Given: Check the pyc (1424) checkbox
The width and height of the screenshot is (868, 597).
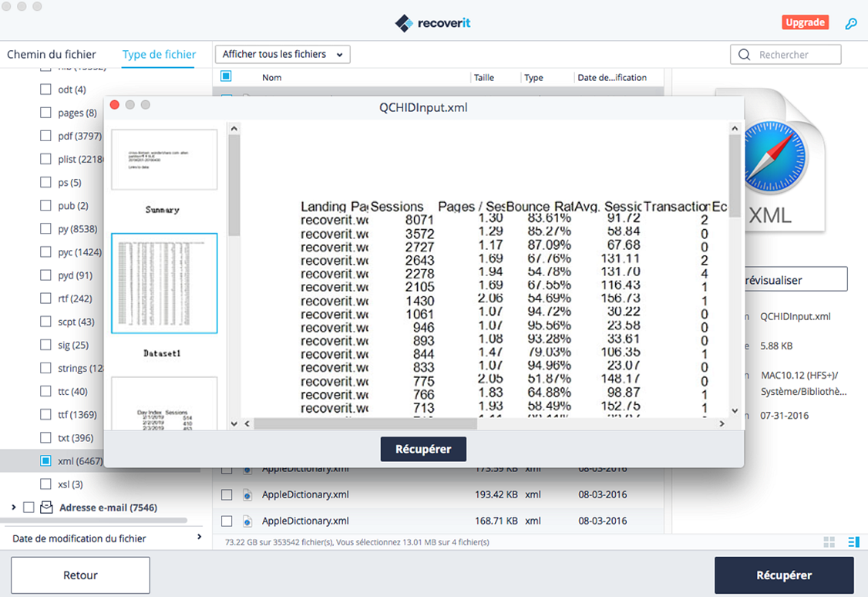Looking at the screenshot, I should 46,252.
